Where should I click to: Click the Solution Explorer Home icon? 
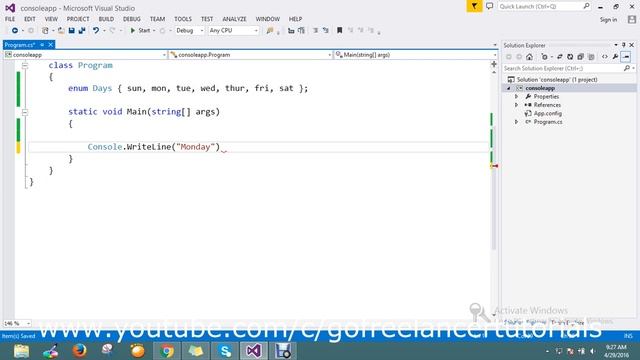click(x=529, y=57)
